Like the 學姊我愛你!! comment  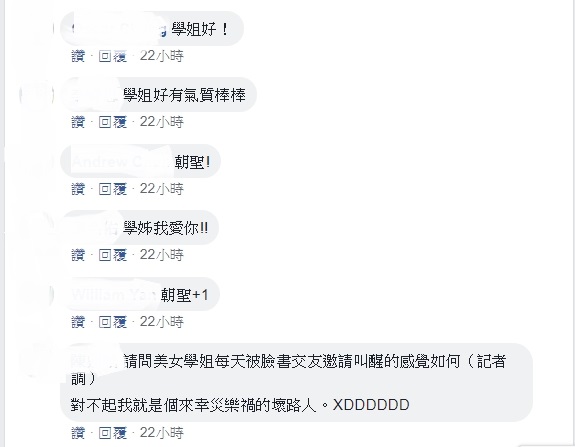(x=78, y=255)
